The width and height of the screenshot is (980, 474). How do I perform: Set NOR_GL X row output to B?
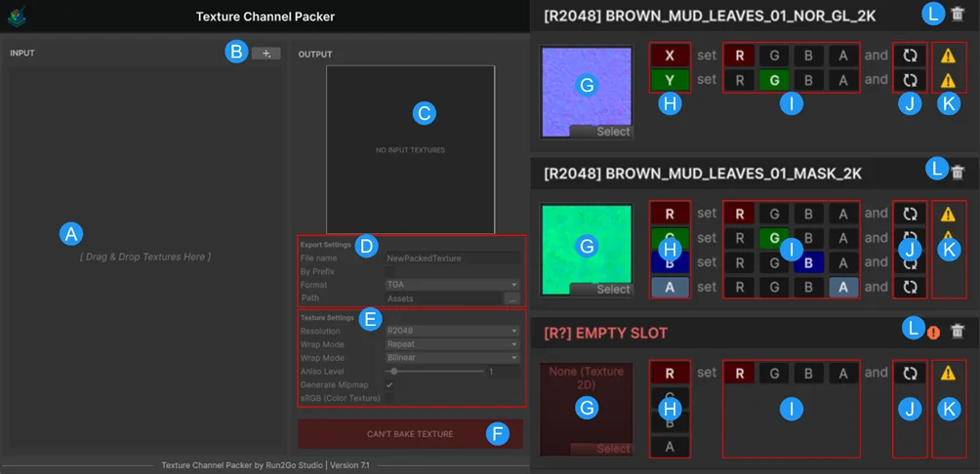tap(809, 56)
